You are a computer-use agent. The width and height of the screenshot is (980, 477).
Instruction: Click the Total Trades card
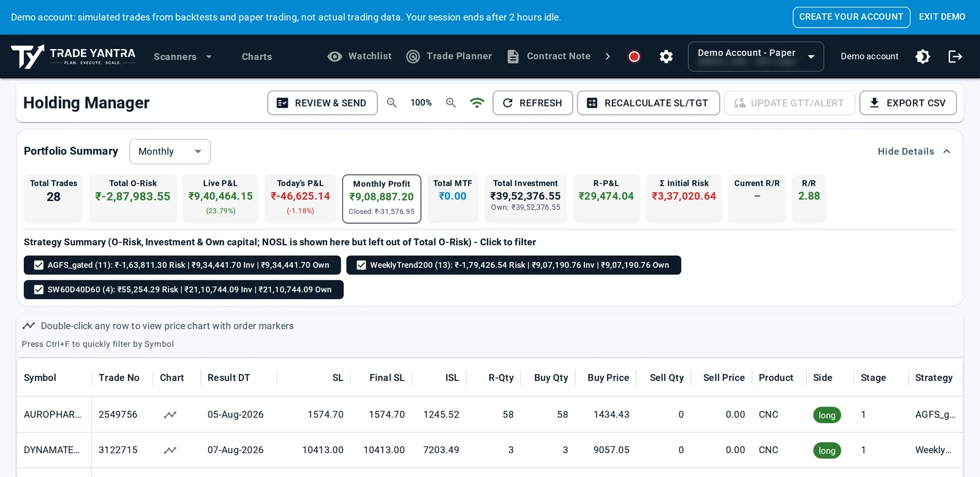coord(53,199)
